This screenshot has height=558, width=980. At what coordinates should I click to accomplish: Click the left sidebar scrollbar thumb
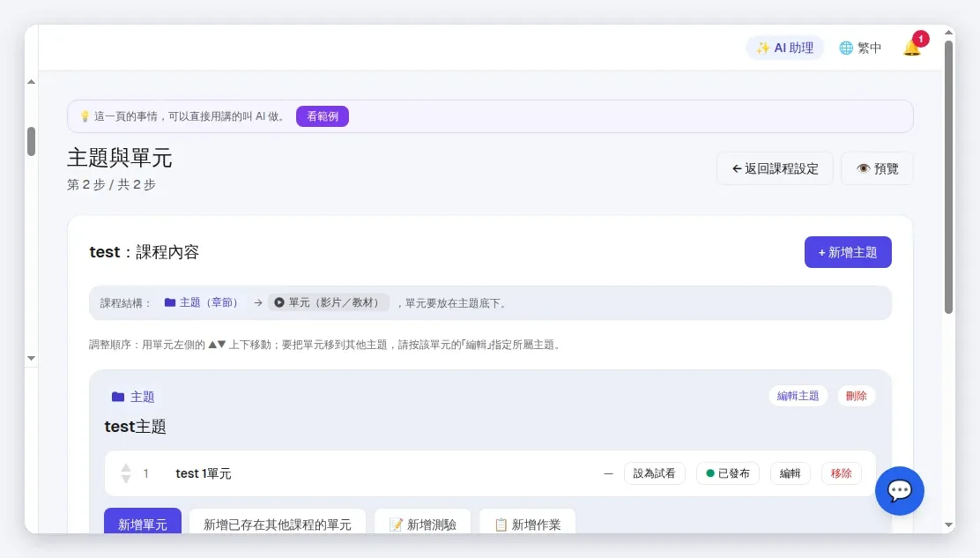31,141
